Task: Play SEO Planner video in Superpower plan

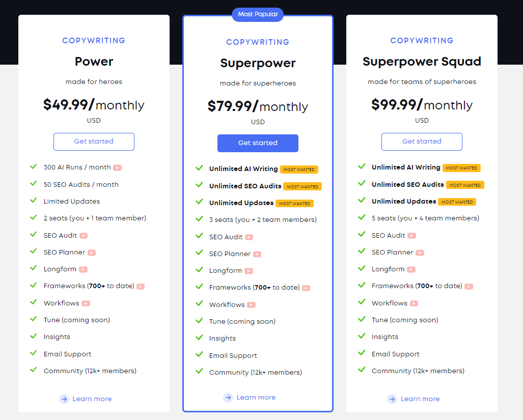Action: click(257, 255)
